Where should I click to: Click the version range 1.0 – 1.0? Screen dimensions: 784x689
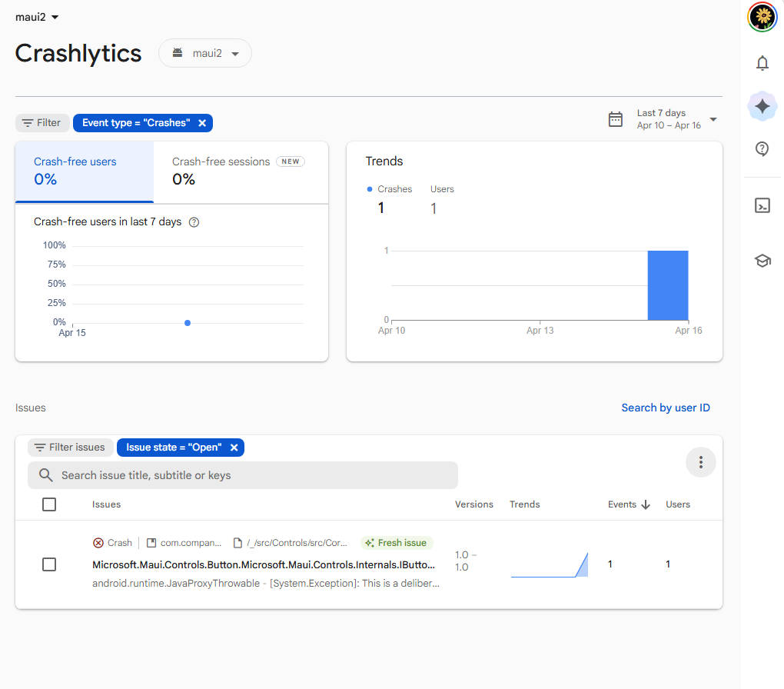(x=466, y=561)
